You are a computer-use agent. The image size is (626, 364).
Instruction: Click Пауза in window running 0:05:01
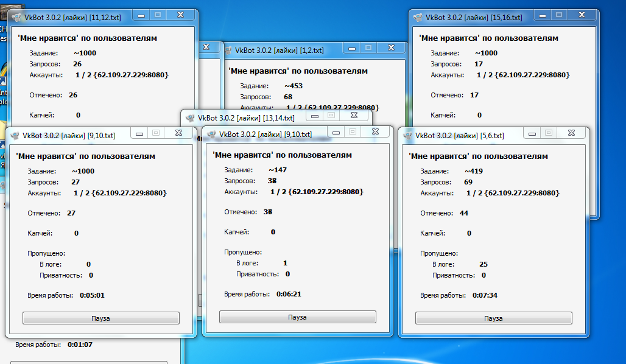click(100, 318)
